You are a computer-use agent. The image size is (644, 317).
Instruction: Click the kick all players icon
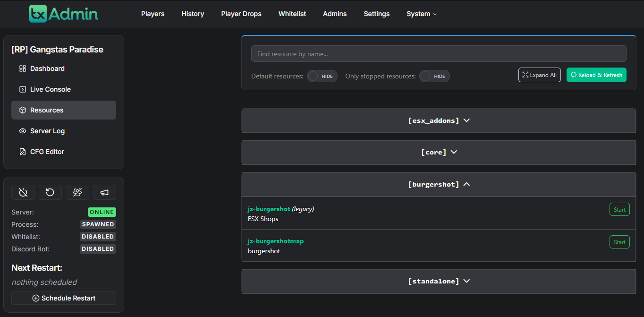tap(77, 192)
